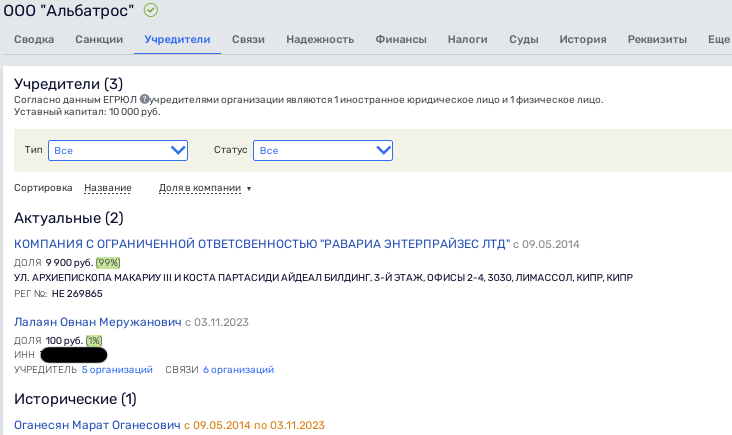Click the Актуальные (2) heading
Viewport: 732px width, 435px height.
69,218
